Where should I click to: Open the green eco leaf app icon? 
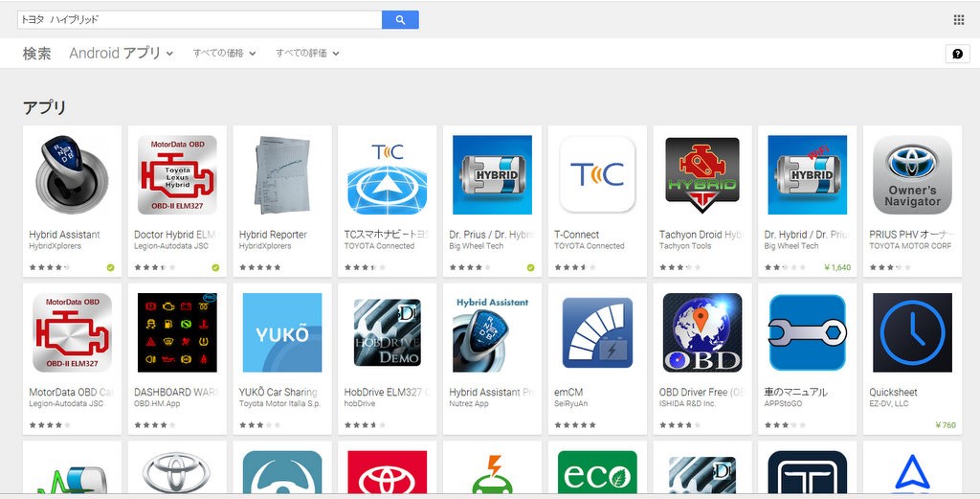coord(597,472)
